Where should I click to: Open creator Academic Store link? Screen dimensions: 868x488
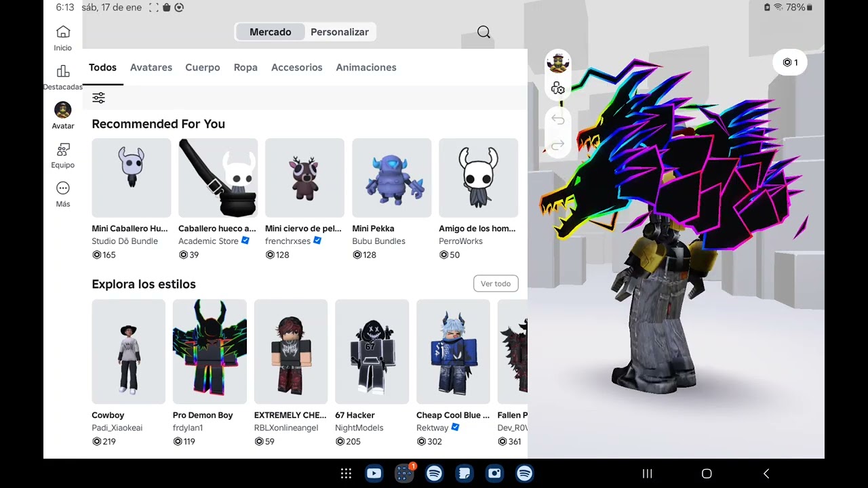[x=208, y=241]
